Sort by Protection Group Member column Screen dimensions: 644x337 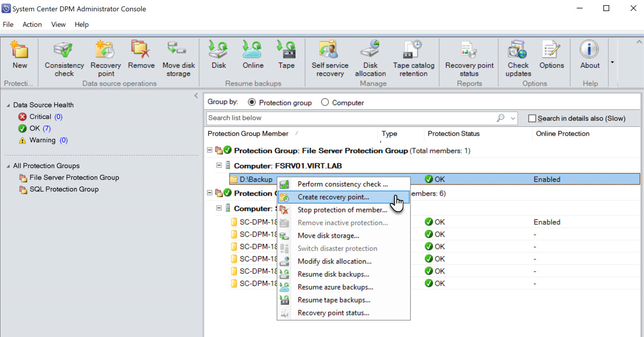point(248,133)
